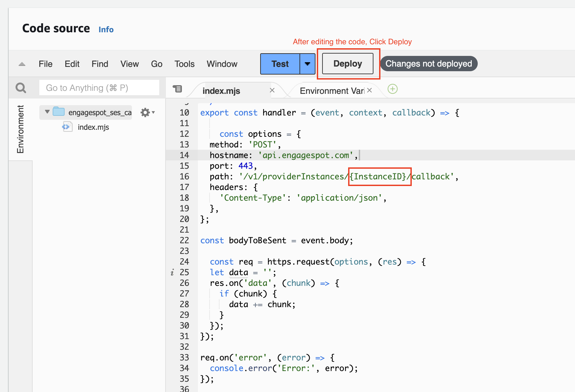Focus the Go to Anything search field
This screenshot has height=392, width=575.
click(x=99, y=88)
